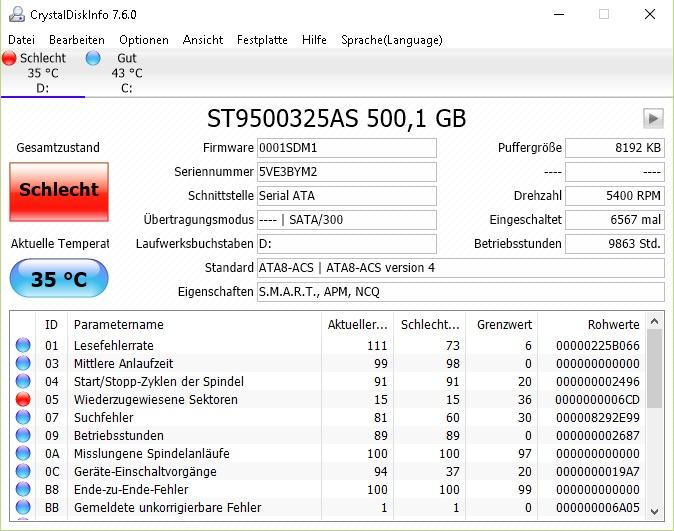Click the CrystalDiskInfo app icon in title bar
The image size is (674, 531).
click(16, 14)
